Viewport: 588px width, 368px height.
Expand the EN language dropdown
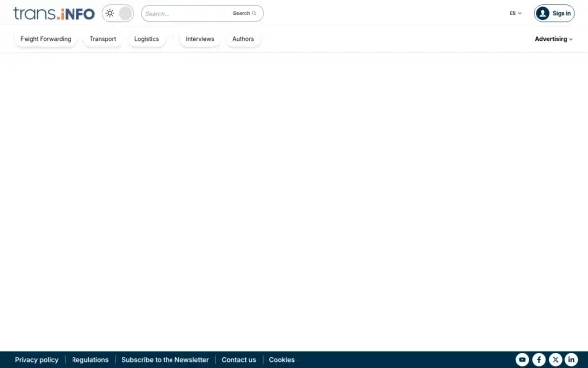point(515,13)
